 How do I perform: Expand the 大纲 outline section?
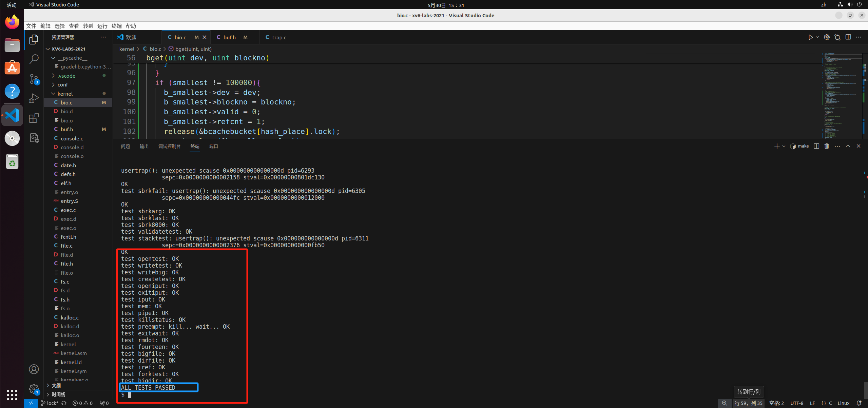point(78,386)
